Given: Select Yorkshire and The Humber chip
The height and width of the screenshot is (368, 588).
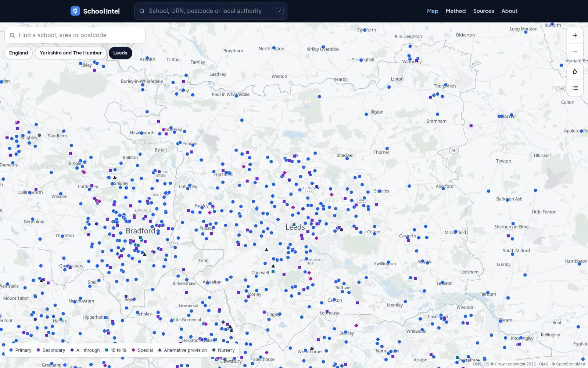Looking at the screenshot, I should pyautogui.click(x=71, y=53).
